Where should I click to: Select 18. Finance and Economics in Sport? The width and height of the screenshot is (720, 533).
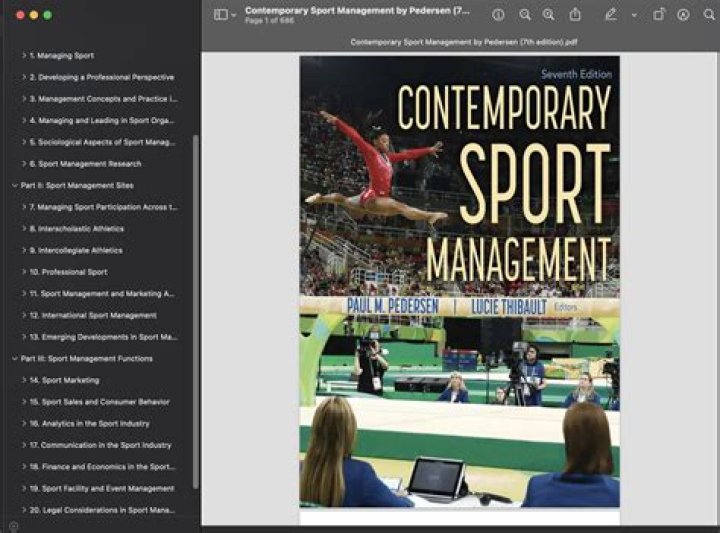click(x=102, y=466)
